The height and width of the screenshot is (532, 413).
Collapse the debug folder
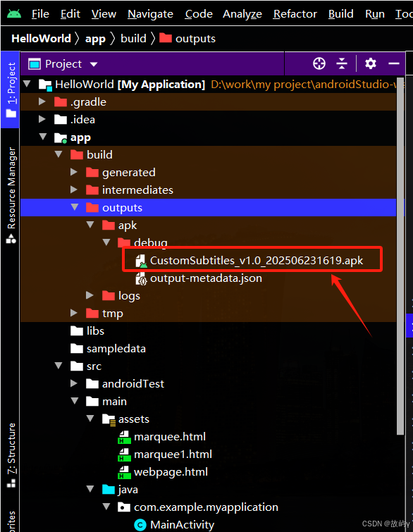[106, 242]
